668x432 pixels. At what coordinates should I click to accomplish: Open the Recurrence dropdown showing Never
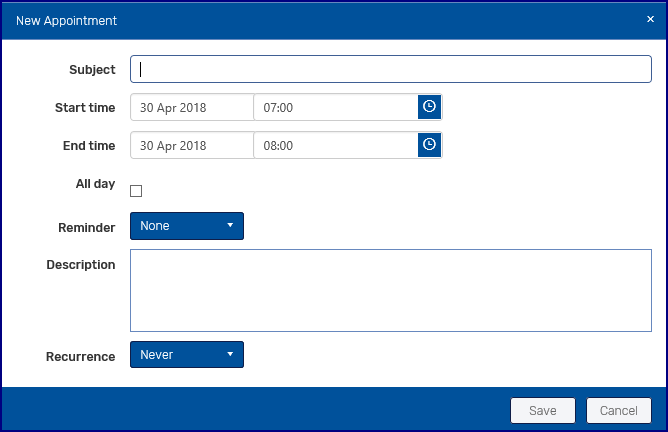point(187,354)
